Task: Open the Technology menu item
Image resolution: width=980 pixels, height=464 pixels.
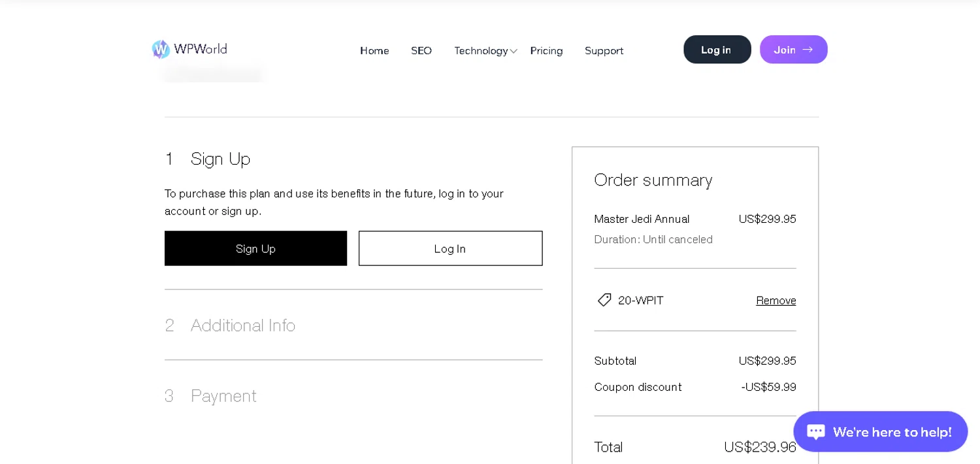Action: point(481,50)
